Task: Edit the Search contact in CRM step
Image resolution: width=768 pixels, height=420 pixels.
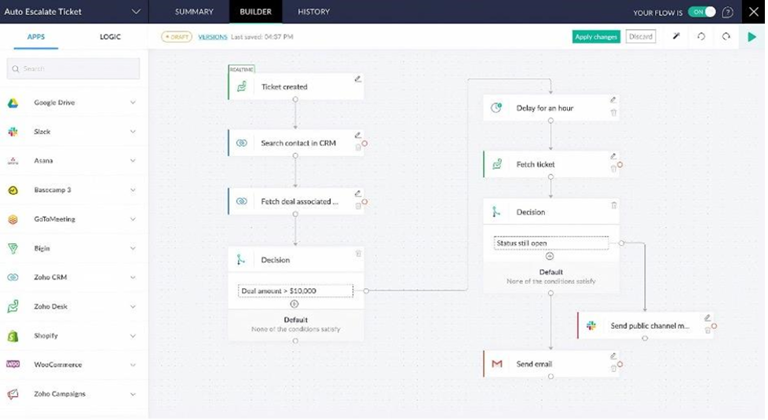Action: [x=358, y=135]
